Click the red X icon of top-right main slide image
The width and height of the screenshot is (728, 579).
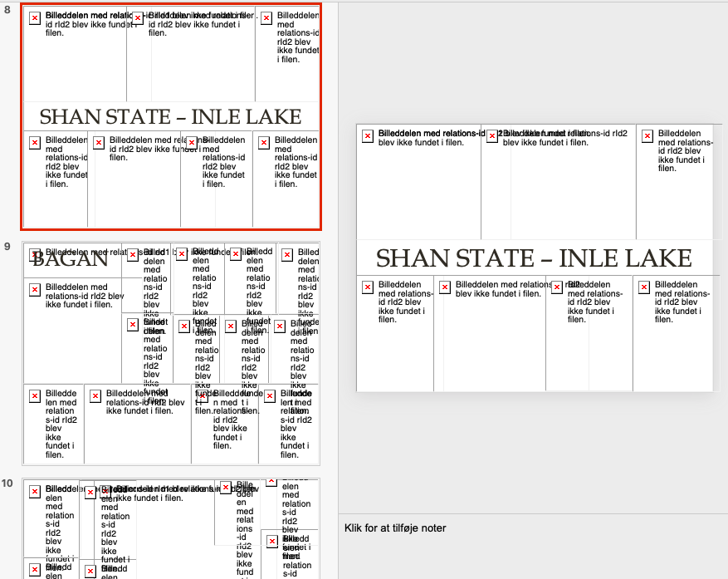click(x=647, y=135)
